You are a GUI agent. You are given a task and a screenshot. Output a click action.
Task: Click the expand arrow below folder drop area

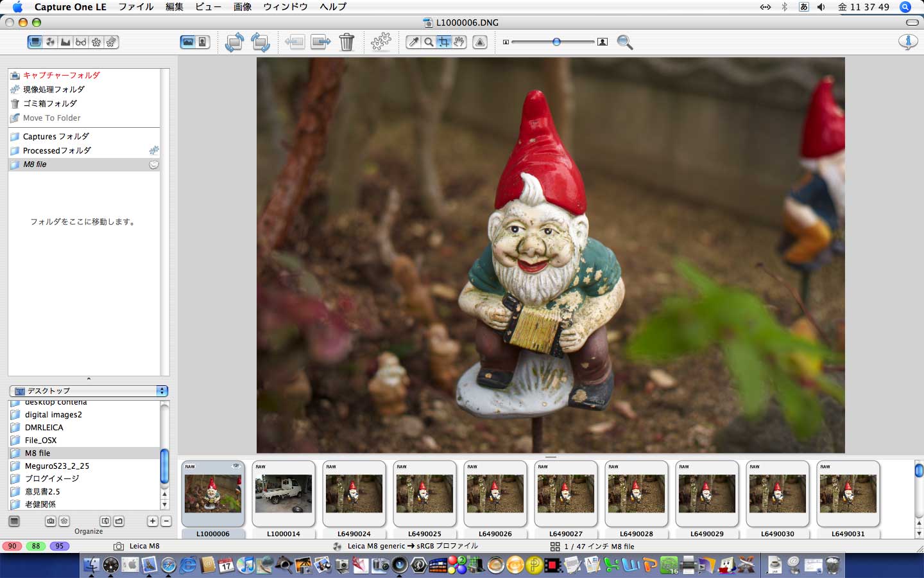coord(89,379)
